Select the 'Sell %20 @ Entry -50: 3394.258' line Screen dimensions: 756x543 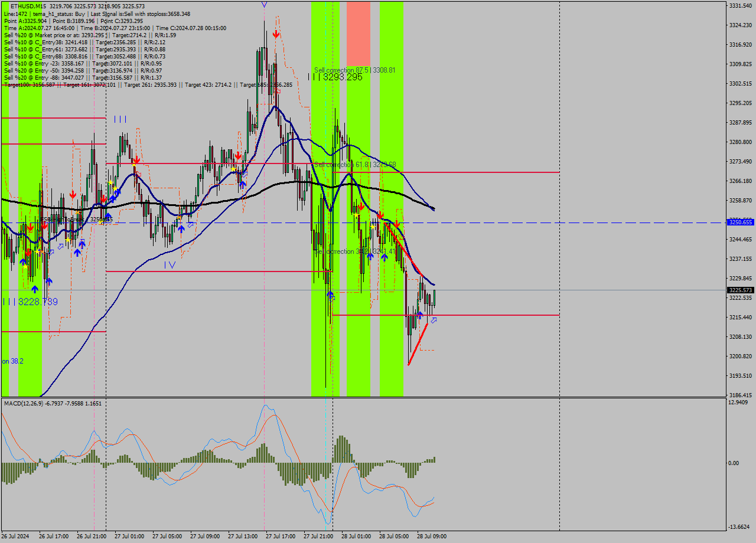click(83, 70)
